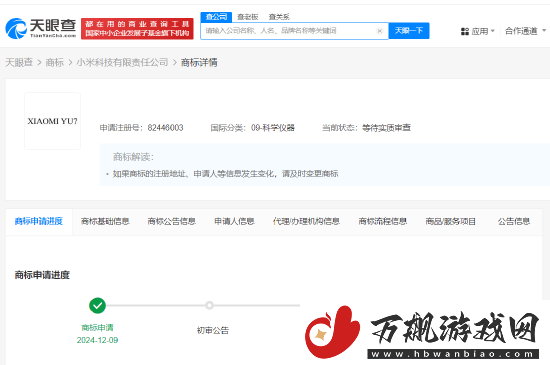This screenshot has height=365, width=550.
Task: Open 小米科技有限责任公司 breadcrumb link
Action: point(122,62)
